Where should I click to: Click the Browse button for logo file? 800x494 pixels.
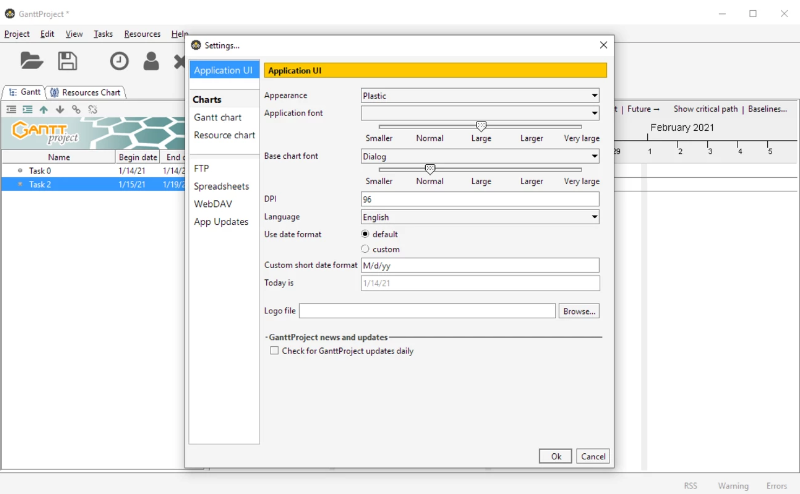point(579,311)
